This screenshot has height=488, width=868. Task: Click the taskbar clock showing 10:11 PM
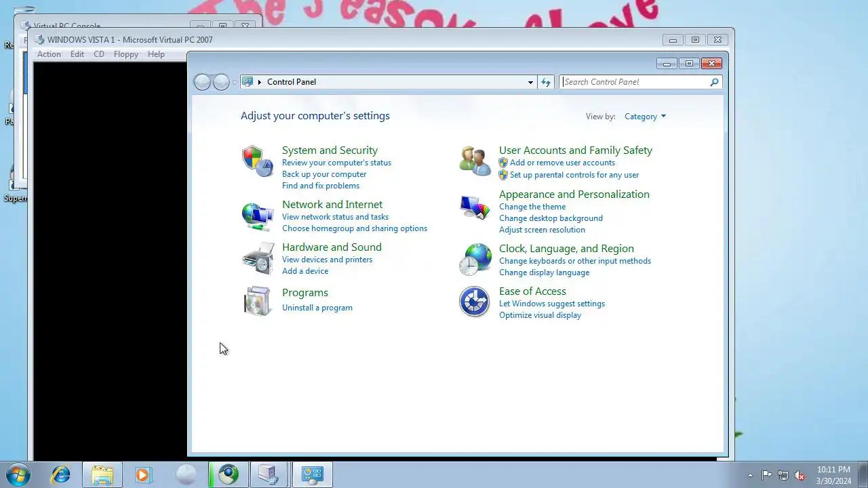pyautogui.click(x=833, y=475)
